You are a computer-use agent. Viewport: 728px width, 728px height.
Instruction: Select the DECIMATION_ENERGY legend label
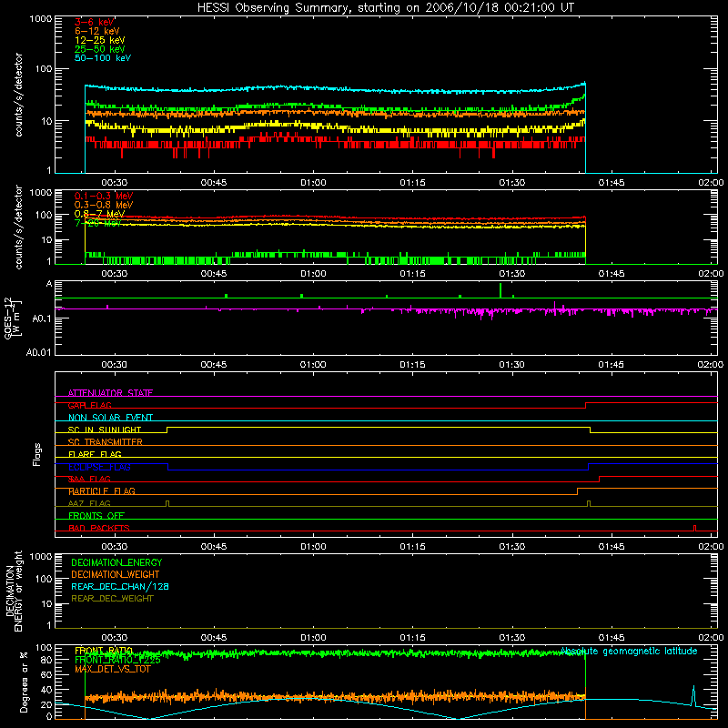tap(116, 562)
